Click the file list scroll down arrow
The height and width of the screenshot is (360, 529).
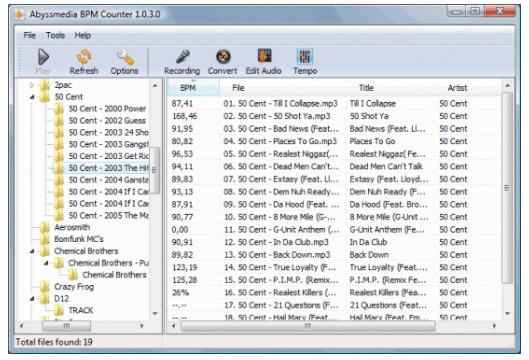[507, 313]
